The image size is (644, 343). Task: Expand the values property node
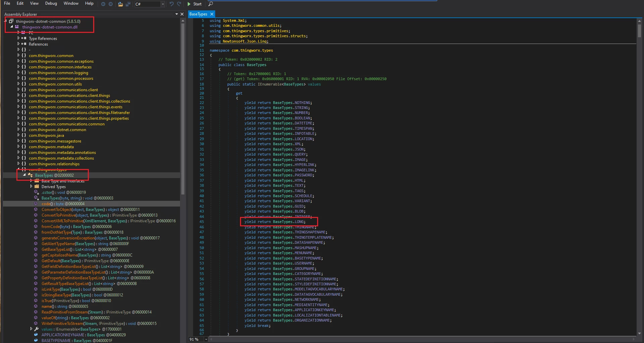click(31, 329)
